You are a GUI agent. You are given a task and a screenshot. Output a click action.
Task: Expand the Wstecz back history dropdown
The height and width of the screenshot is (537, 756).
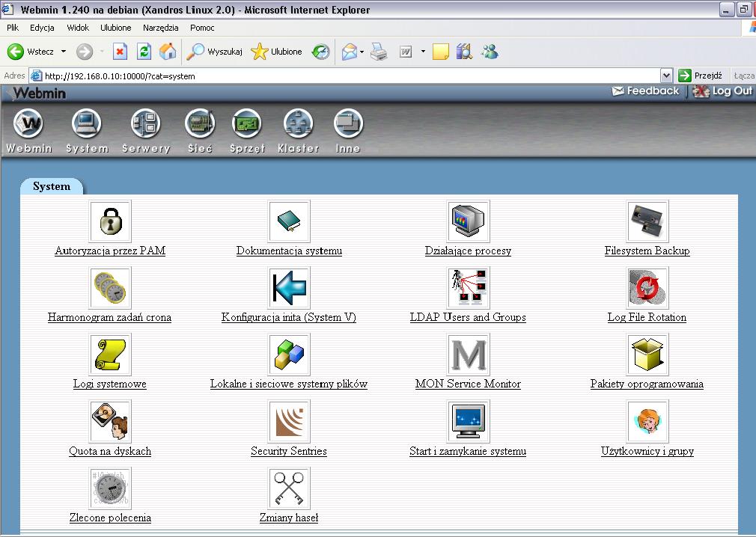(63, 52)
